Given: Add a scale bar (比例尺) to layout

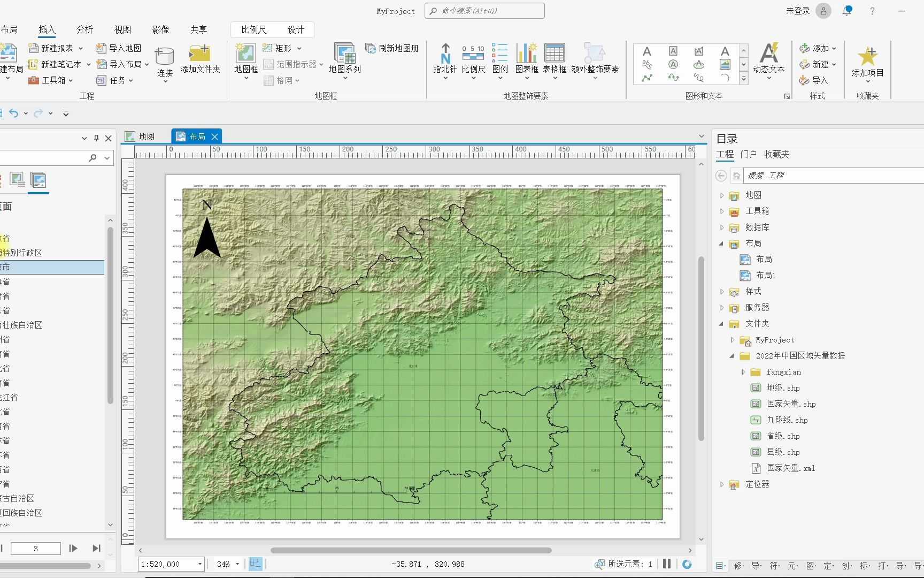Looking at the screenshot, I should (472, 60).
